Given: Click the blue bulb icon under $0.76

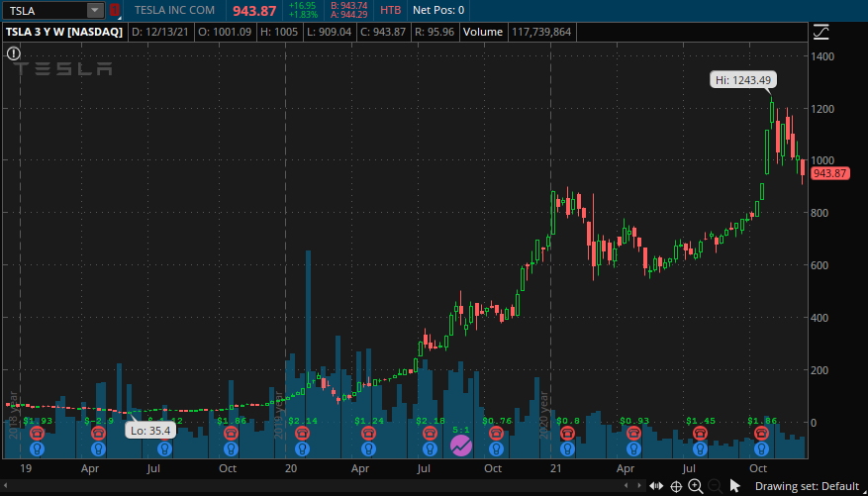Looking at the screenshot, I should tap(496, 448).
